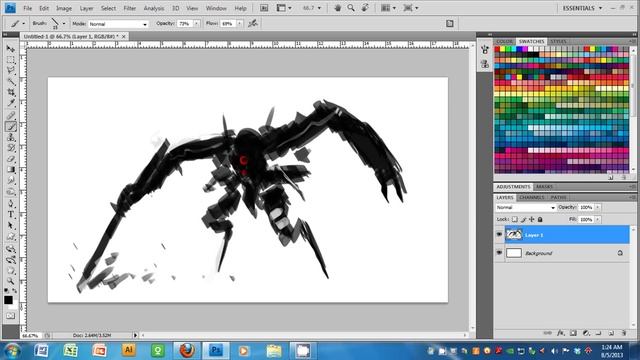Select the Lasso tool
640x360 pixels.
tap(11, 71)
